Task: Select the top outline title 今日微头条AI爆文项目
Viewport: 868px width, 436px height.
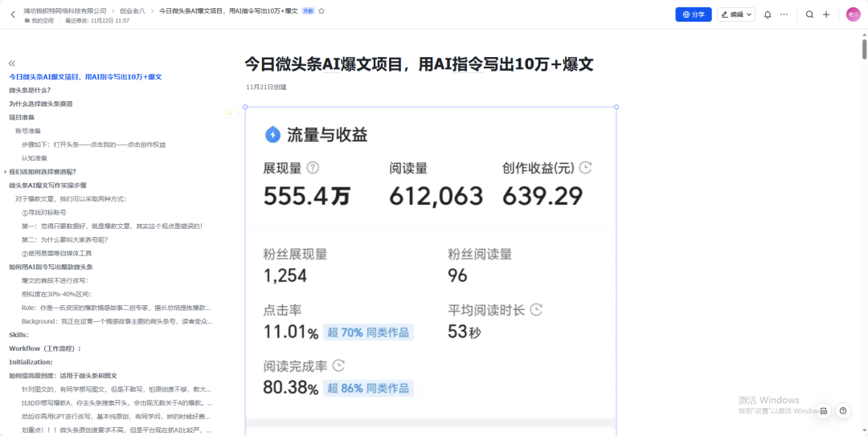Action: coord(85,77)
